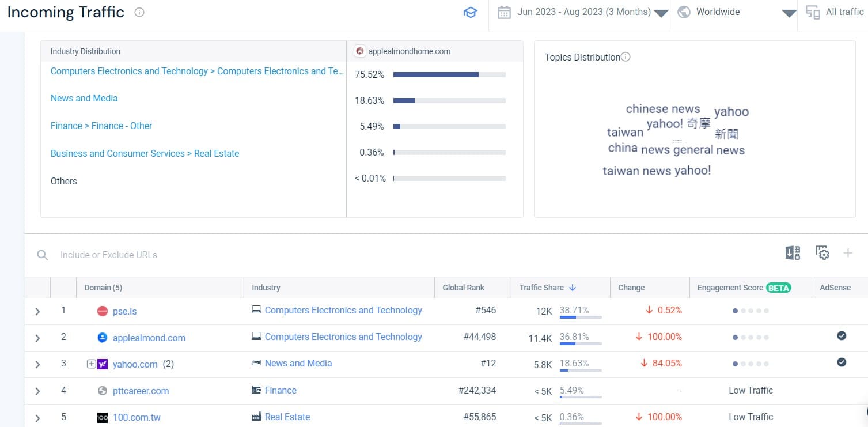Image resolution: width=868 pixels, height=427 pixels.
Task: Open the pse.is domain link
Action: coord(124,311)
